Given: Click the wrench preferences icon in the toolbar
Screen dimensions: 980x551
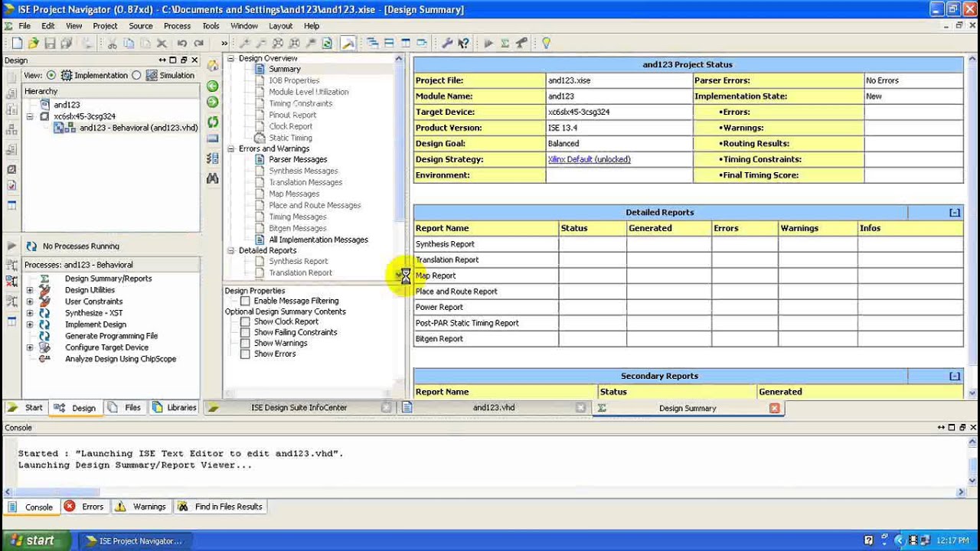Looking at the screenshot, I should pos(447,44).
